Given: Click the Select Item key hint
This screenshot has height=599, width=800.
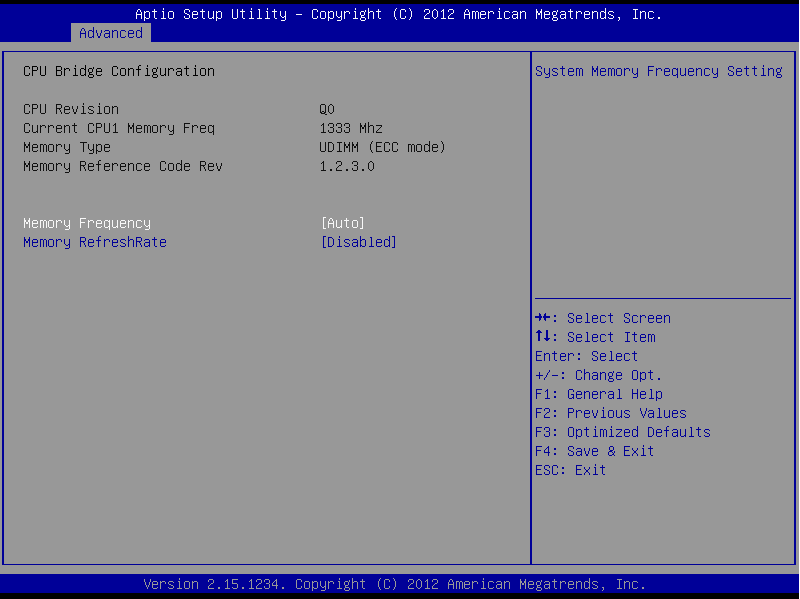Looking at the screenshot, I should [595, 337].
